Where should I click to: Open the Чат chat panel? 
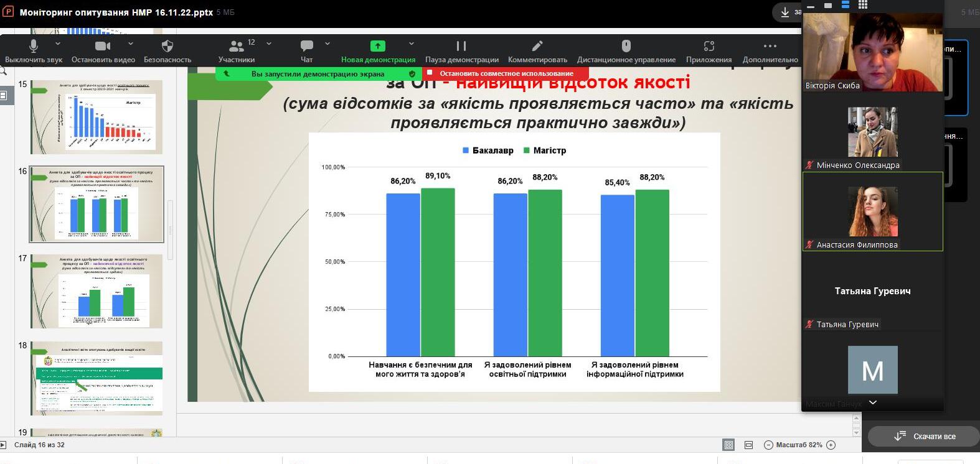pyautogui.click(x=307, y=51)
